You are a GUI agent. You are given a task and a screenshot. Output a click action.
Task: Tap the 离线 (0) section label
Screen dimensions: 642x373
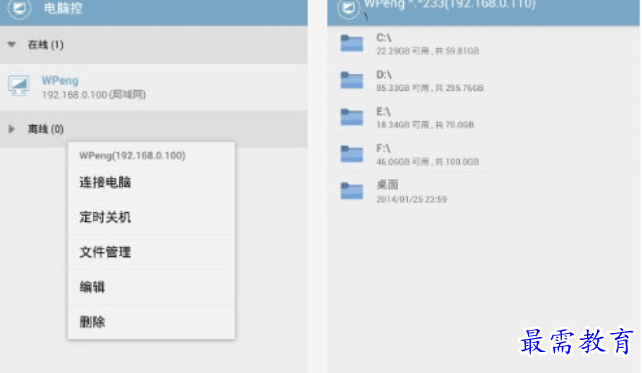45,129
